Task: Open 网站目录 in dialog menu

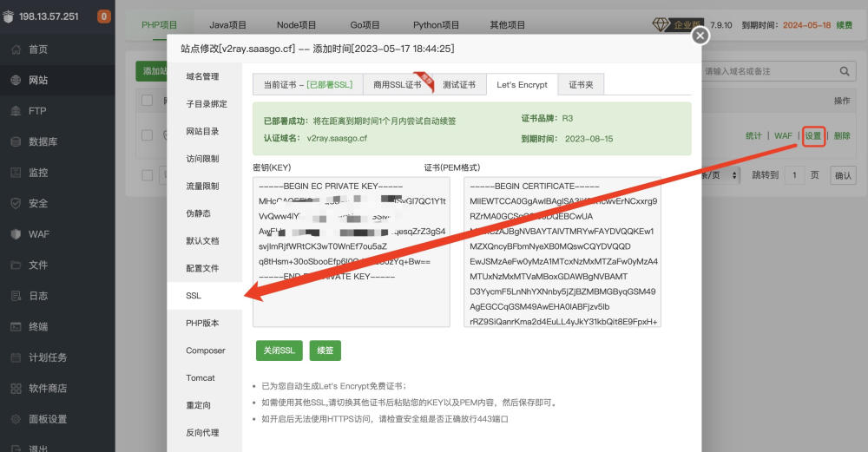Action: point(204,131)
